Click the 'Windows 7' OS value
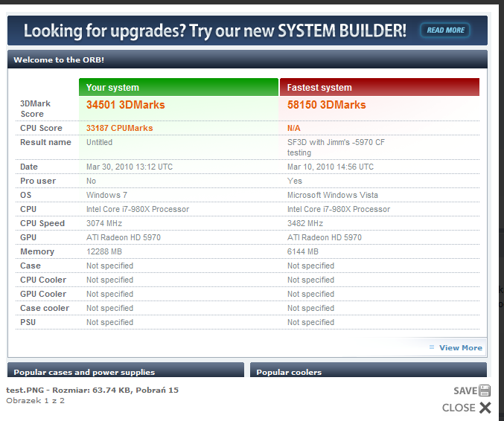The image size is (504, 421). click(x=106, y=195)
